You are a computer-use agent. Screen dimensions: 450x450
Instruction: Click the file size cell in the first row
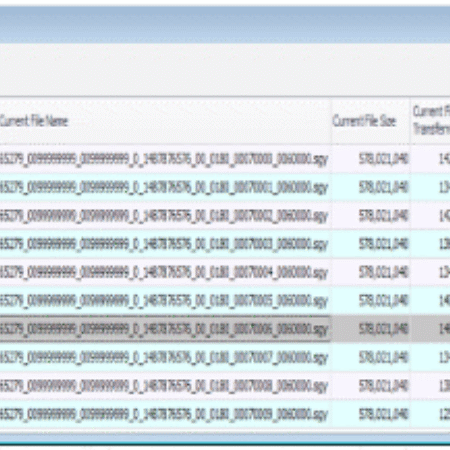371,159
